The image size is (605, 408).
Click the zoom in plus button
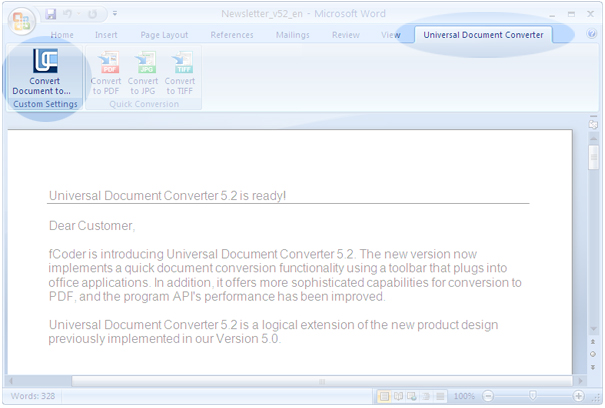click(x=578, y=396)
